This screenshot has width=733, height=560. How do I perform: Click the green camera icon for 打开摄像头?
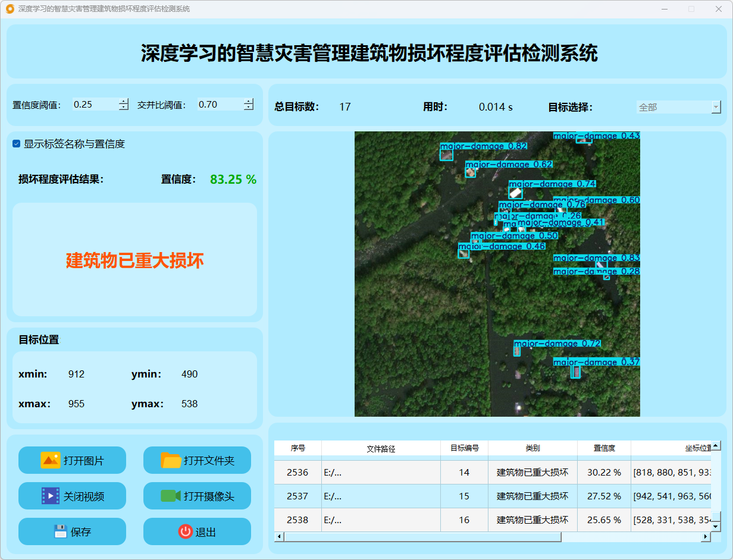[171, 496]
